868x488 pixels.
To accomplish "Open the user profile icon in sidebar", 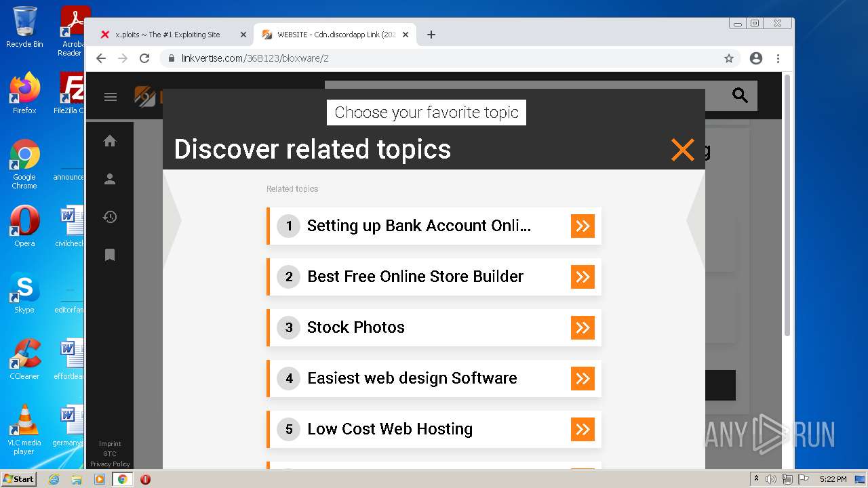I will coord(110,179).
